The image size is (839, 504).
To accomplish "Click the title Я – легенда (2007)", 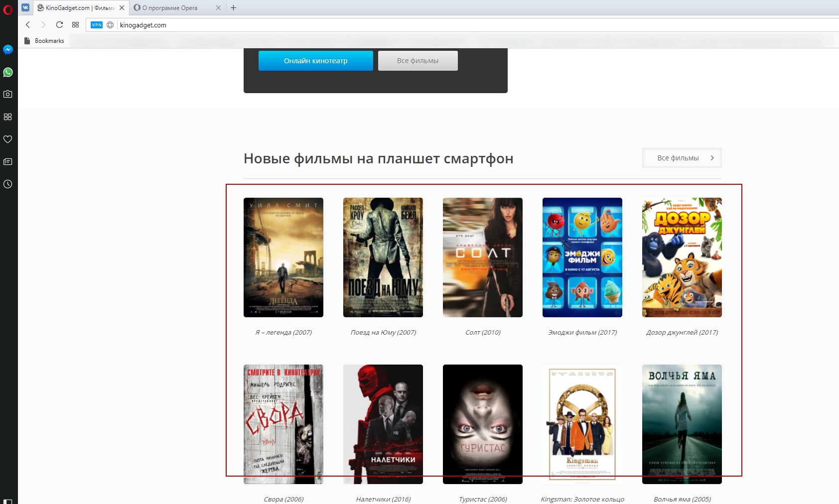I will pyautogui.click(x=283, y=332).
